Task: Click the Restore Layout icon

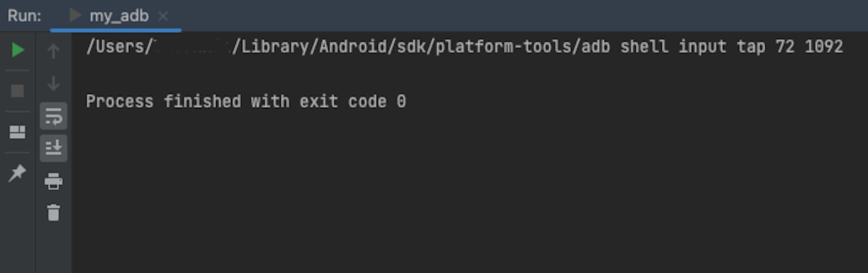Action: (x=18, y=132)
